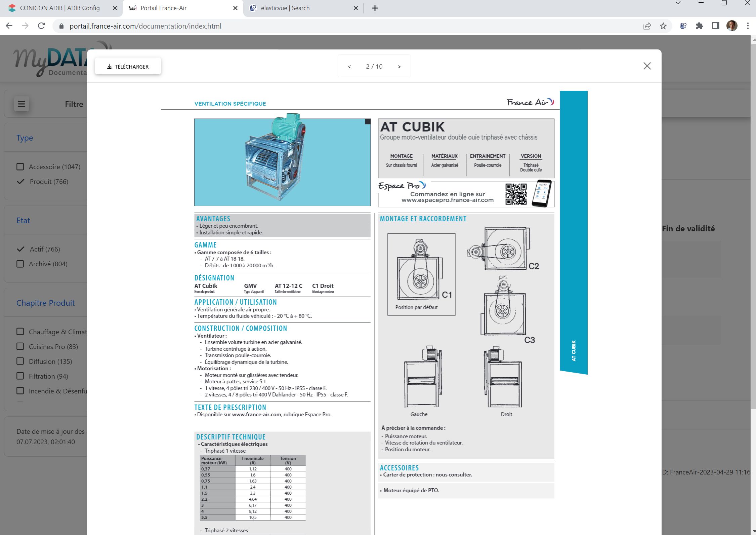The height and width of the screenshot is (535, 756).
Task: Close the Portail France-Air tab
Action: [x=236, y=8]
